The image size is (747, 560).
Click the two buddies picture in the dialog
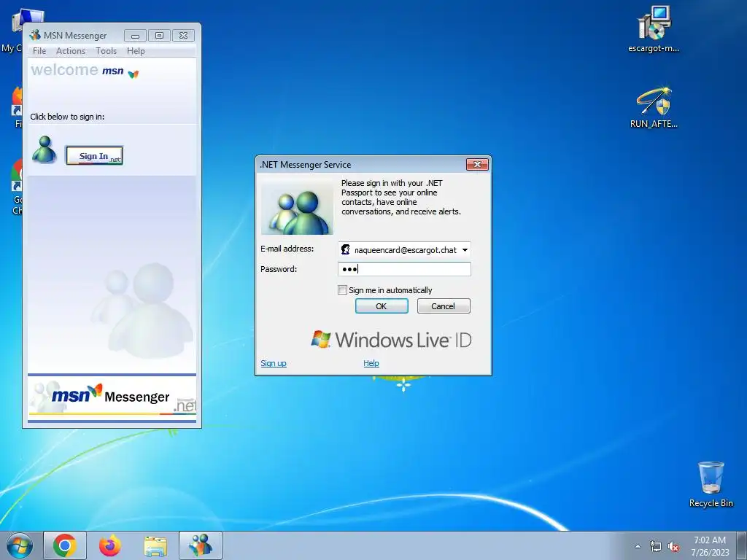[298, 207]
